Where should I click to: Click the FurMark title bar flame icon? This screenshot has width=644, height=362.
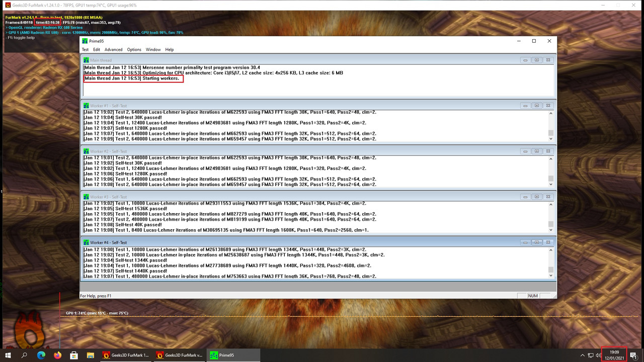click(x=8, y=5)
